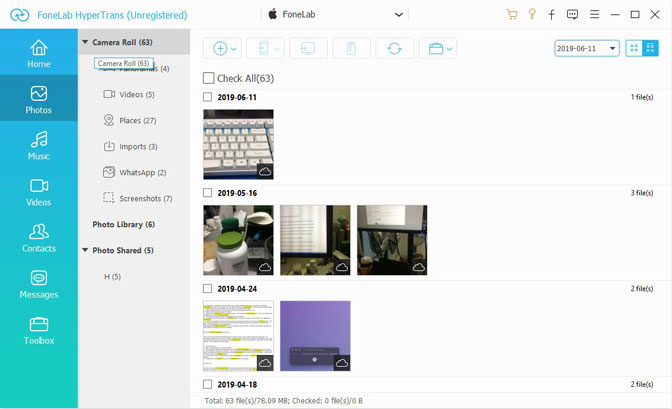The height and width of the screenshot is (409, 672).
Task: Click the refresh icon in toolbar
Action: click(x=396, y=48)
